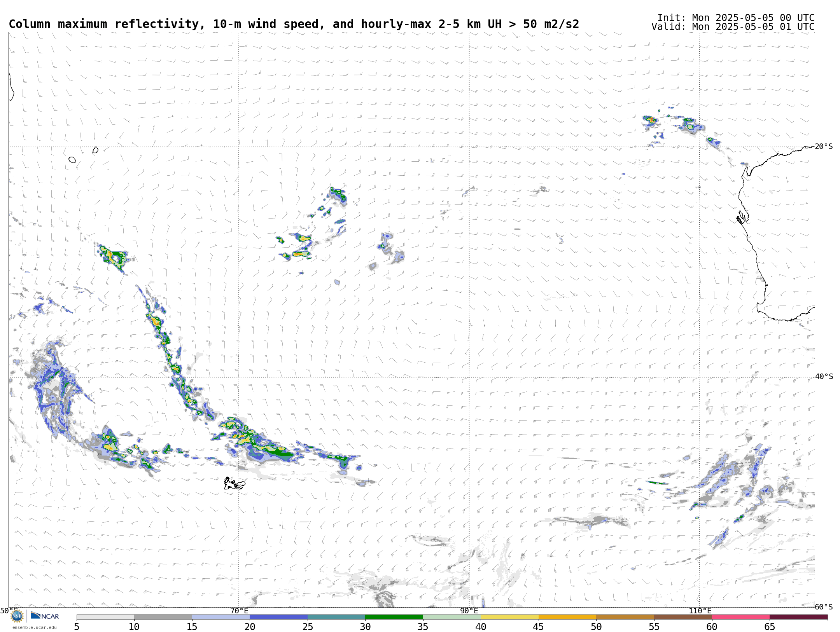Click the Kerguelen island outline near 70°E

pos(234,484)
